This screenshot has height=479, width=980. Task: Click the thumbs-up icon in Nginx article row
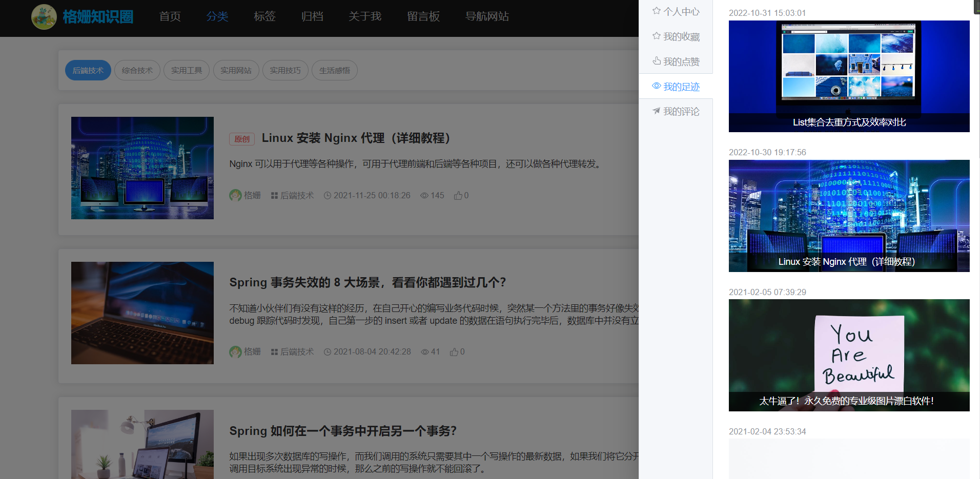tap(458, 196)
